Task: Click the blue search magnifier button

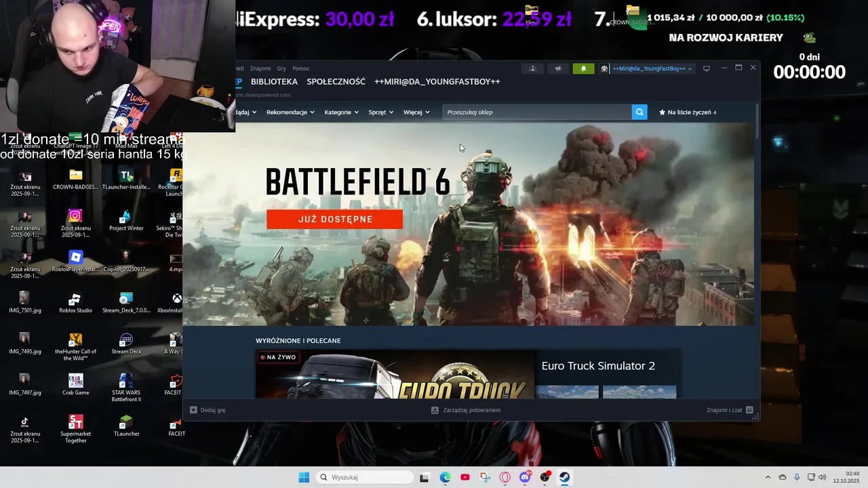Action: [639, 112]
